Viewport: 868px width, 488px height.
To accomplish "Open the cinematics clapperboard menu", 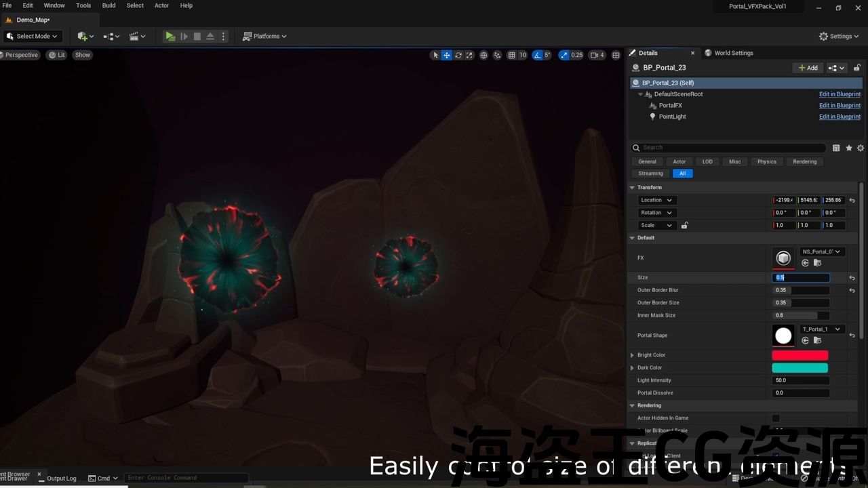I will tap(138, 36).
